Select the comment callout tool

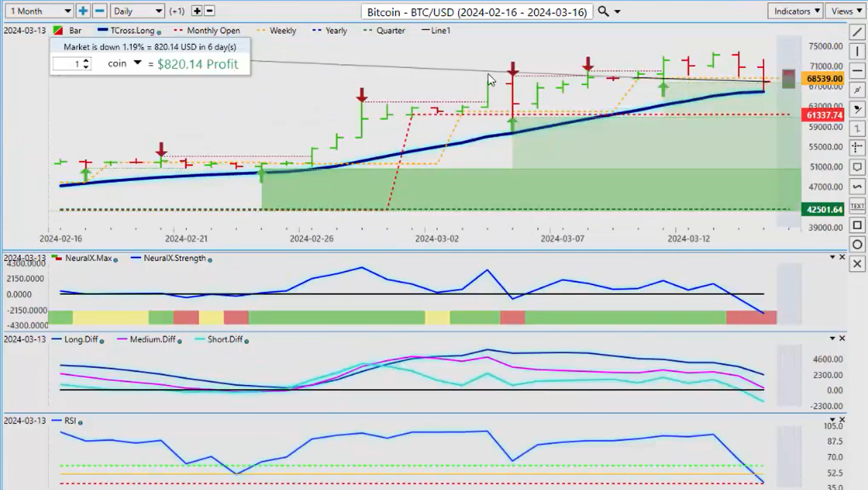pyautogui.click(x=857, y=167)
